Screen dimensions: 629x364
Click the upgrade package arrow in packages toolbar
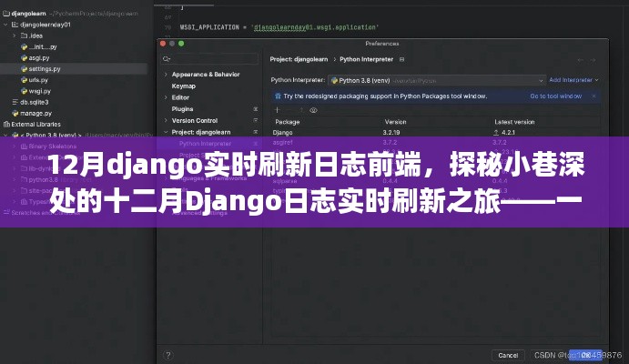click(301, 110)
